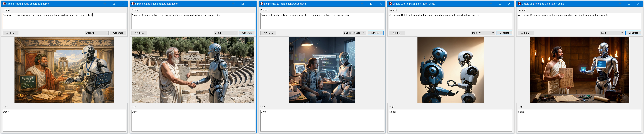
Task: Click the Logs text area in the Reve window
Action: [579, 121]
